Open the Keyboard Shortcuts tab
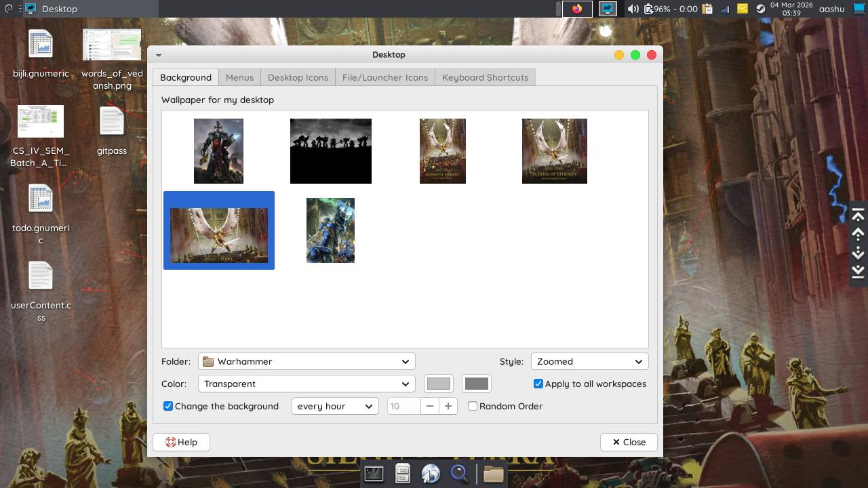 [x=485, y=77]
